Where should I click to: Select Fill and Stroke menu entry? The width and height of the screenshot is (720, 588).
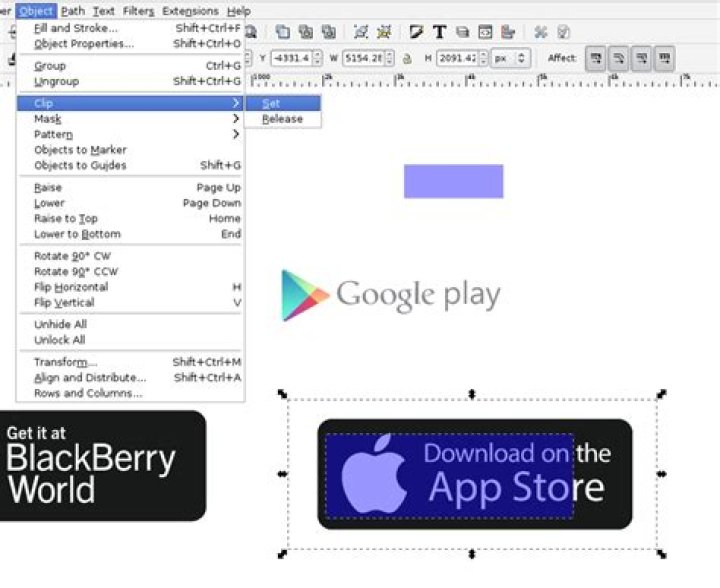click(x=129, y=28)
